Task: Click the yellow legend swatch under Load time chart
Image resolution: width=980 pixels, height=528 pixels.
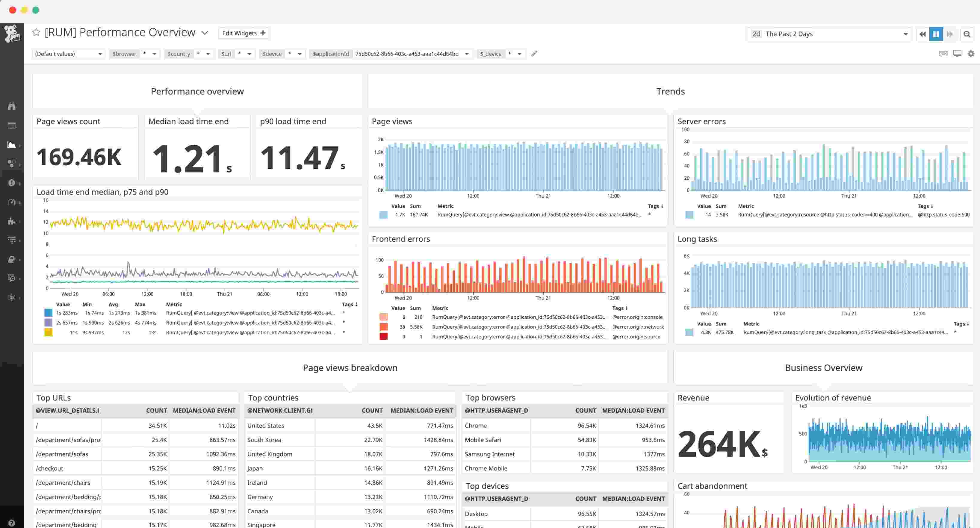Action: 48,332
